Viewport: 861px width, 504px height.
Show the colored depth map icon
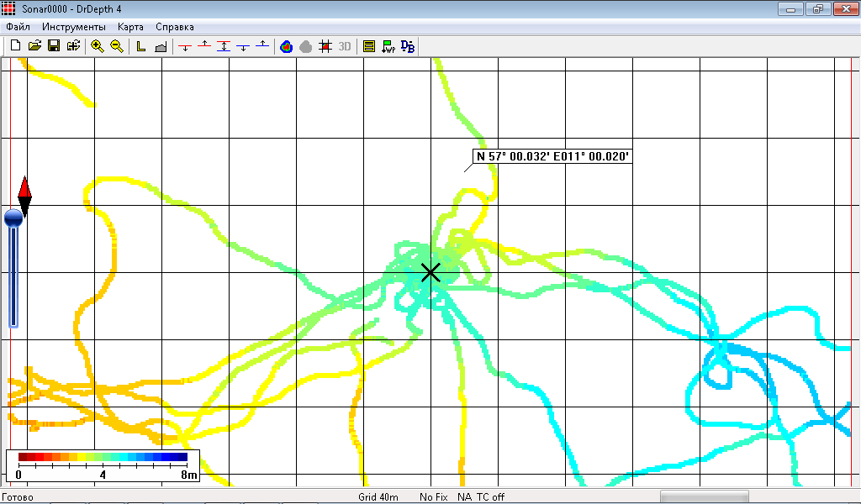click(x=286, y=46)
